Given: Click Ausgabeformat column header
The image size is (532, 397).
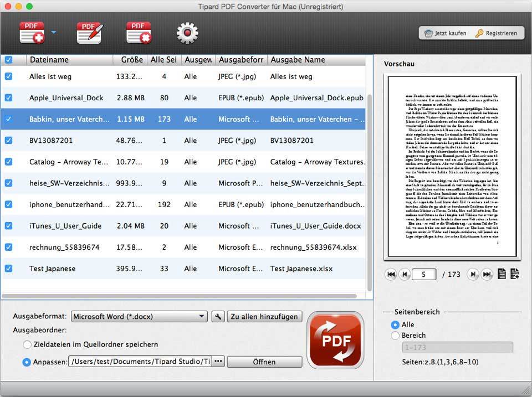Looking at the screenshot, I should point(241,60).
